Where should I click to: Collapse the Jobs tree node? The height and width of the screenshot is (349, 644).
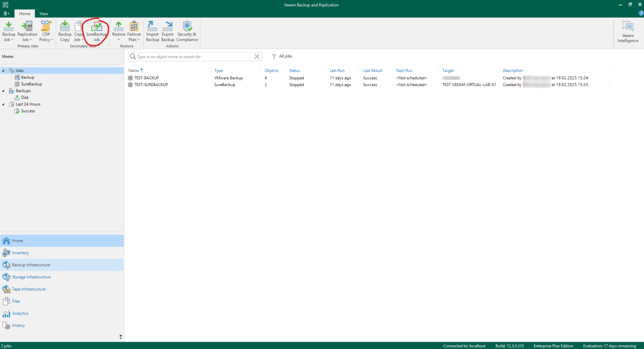[x=3, y=70]
